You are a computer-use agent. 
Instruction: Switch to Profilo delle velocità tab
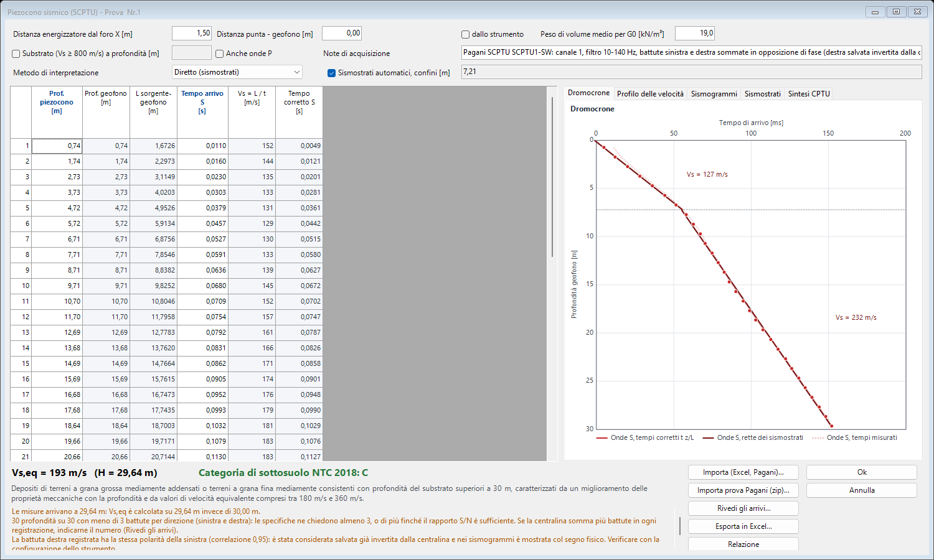(650, 94)
